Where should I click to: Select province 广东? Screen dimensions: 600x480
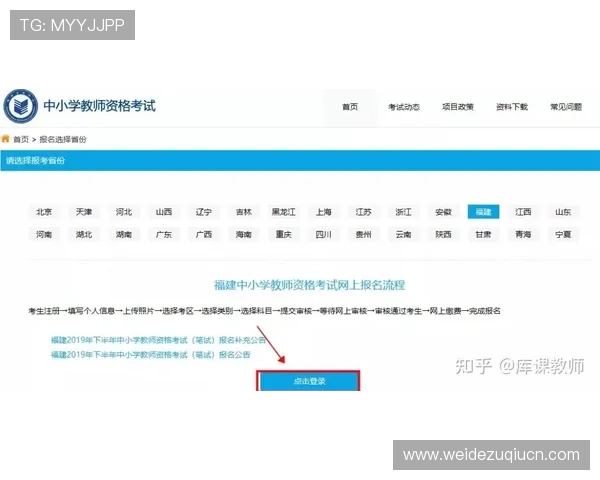(x=164, y=234)
